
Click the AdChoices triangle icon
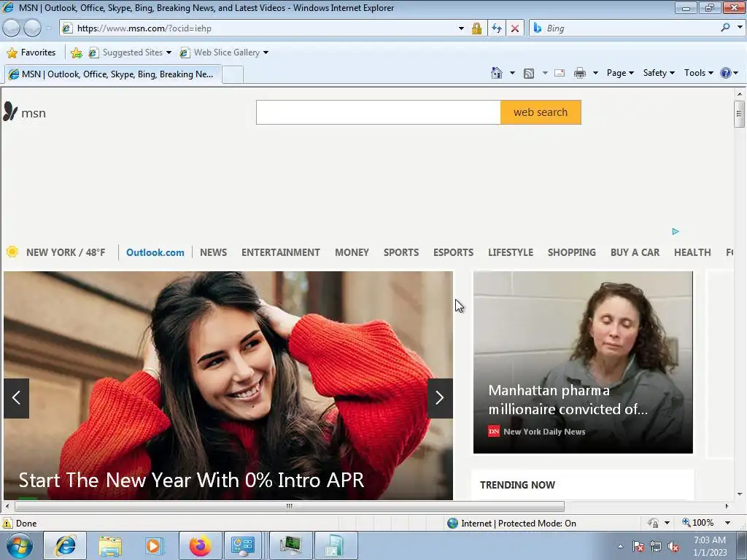(x=675, y=231)
